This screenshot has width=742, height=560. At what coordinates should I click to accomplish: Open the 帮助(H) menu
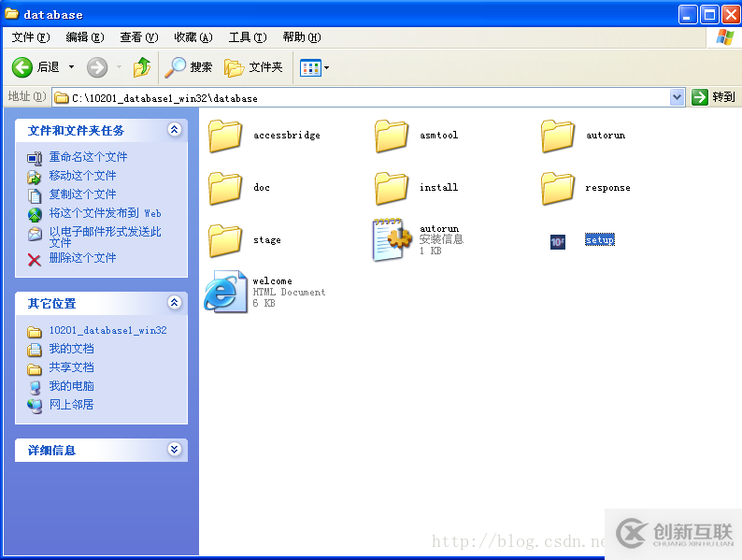tap(302, 36)
